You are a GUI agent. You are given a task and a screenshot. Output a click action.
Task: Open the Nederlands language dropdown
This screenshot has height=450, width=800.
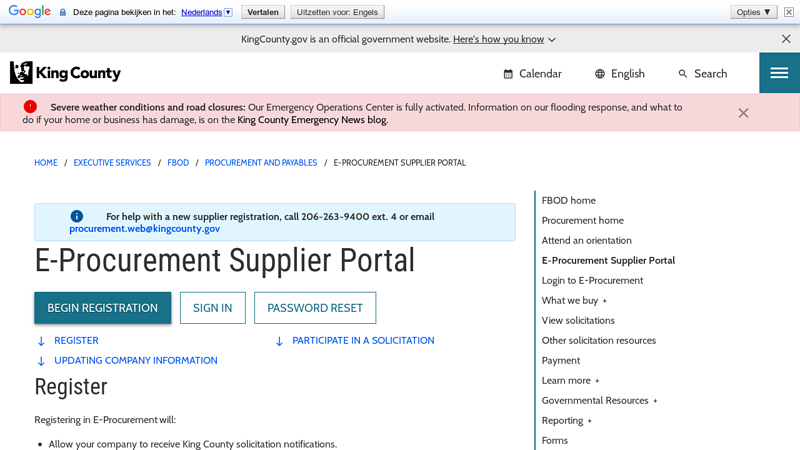[x=207, y=12]
